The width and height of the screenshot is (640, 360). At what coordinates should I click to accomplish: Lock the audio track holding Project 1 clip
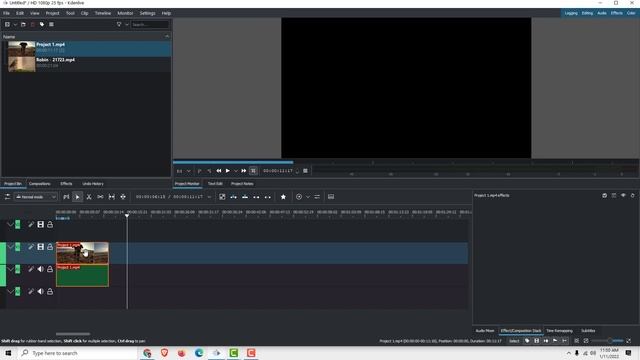click(x=50, y=269)
